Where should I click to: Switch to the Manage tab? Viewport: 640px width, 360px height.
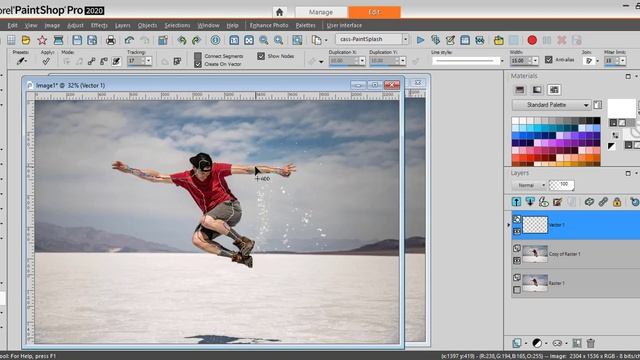pos(321,12)
